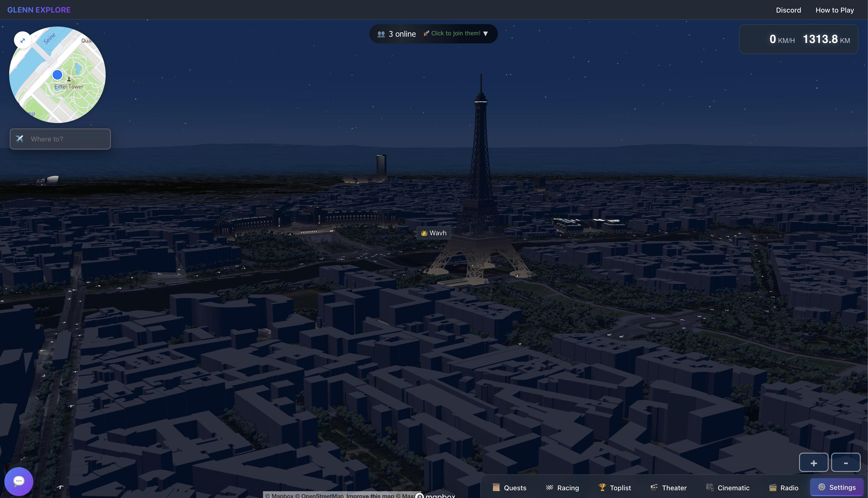The height and width of the screenshot is (498, 868).
Task: Open chat with the speech bubble icon
Action: tap(19, 481)
